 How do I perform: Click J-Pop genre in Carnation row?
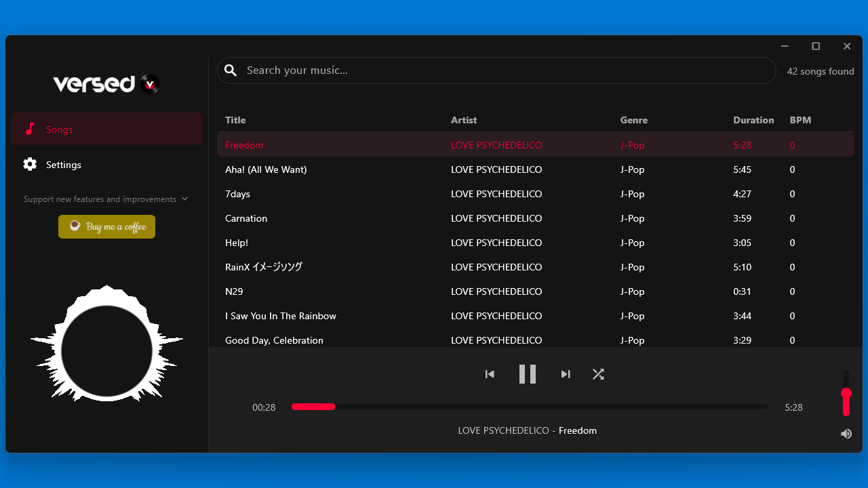[632, 218]
